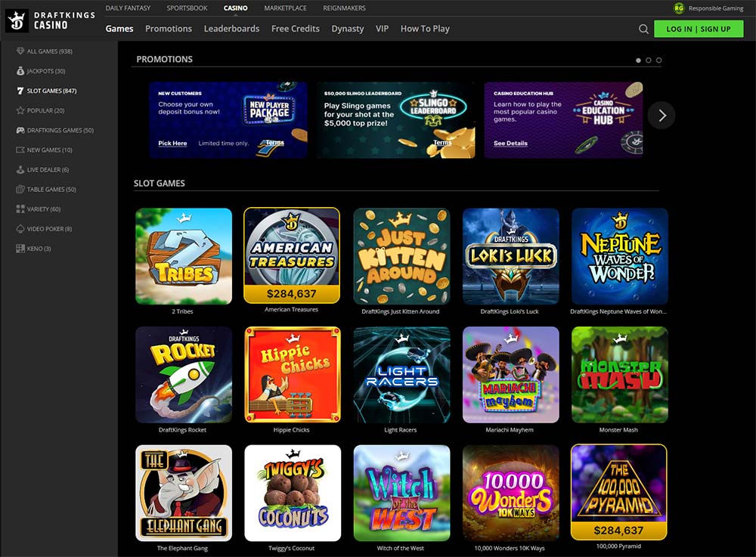Go to the Games menu
The height and width of the screenshot is (557, 756).
(x=119, y=29)
